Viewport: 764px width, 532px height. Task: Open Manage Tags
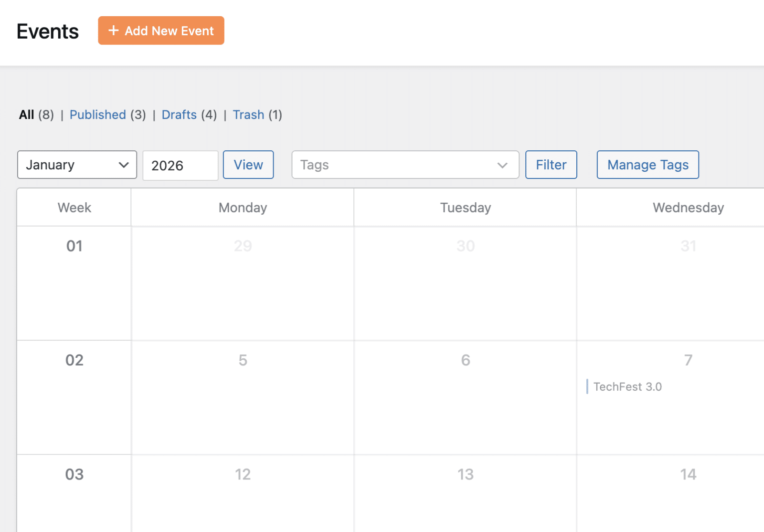(647, 165)
